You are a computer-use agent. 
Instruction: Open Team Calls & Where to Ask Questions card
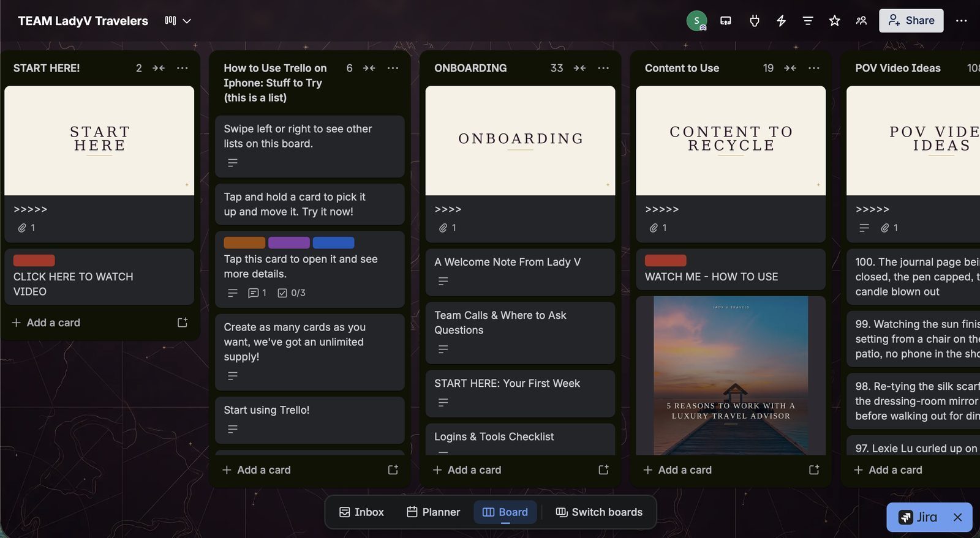tap(520, 333)
